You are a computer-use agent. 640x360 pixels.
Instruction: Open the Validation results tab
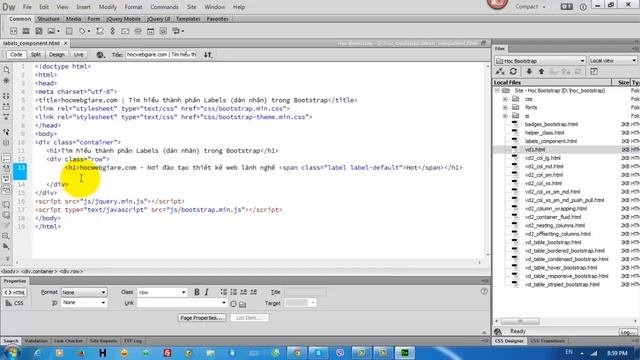[x=36, y=341]
